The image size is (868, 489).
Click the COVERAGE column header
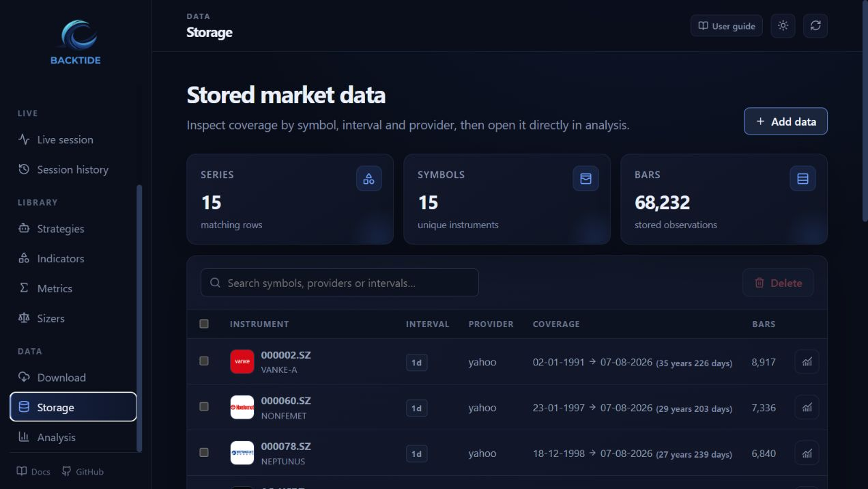(556, 324)
